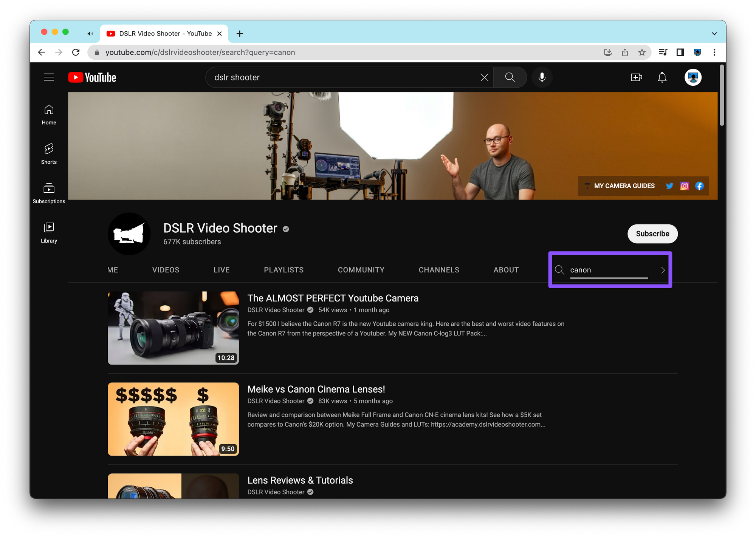The image size is (756, 538).
Task: Open the COMMUNITY tab
Action: (x=361, y=270)
